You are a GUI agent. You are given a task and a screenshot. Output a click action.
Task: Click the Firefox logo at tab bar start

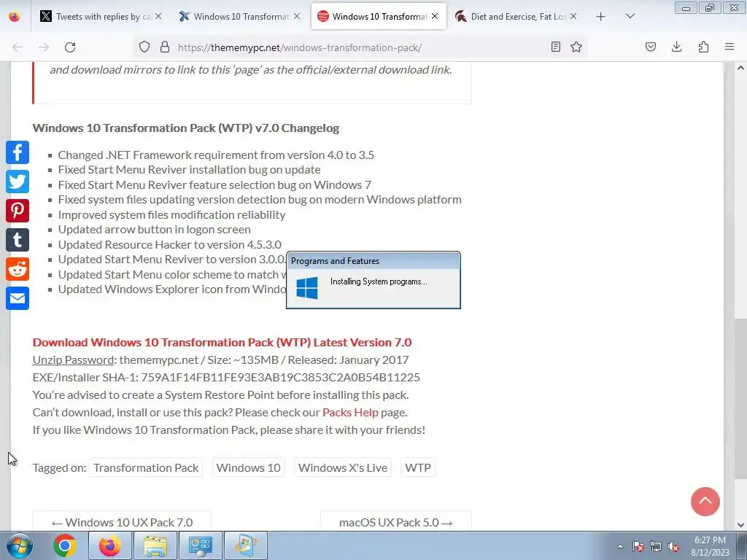15,16
